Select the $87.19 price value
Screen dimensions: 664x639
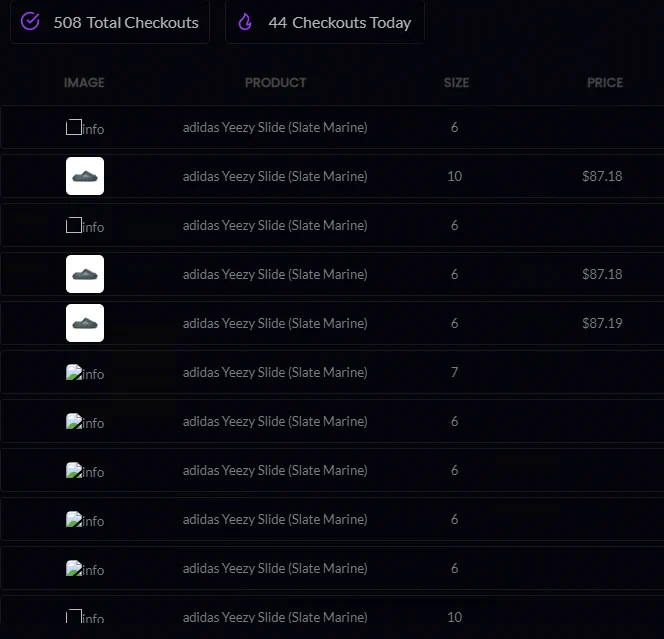click(602, 323)
